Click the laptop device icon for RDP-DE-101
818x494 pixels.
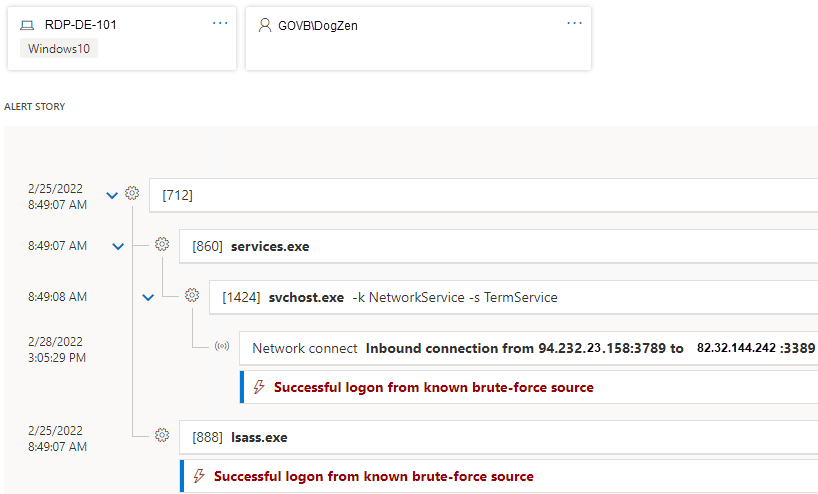tap(27, 26)
